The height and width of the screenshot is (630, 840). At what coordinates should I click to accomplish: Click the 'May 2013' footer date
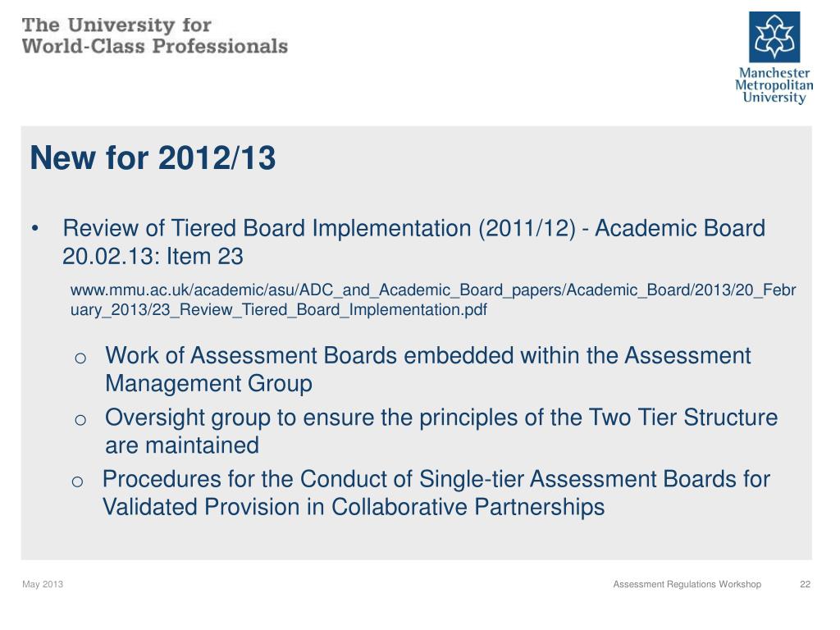tap(43, 584)
